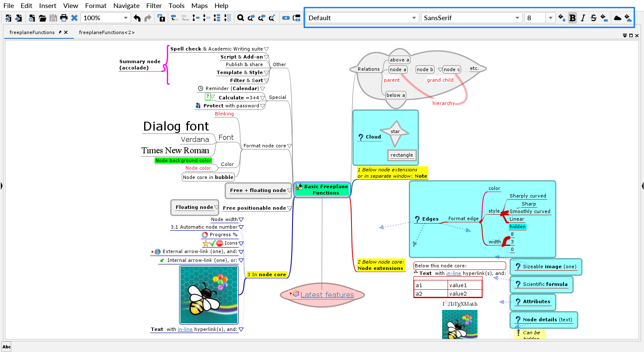
Task: Click the Undo arrow icon
Action: 137,18
